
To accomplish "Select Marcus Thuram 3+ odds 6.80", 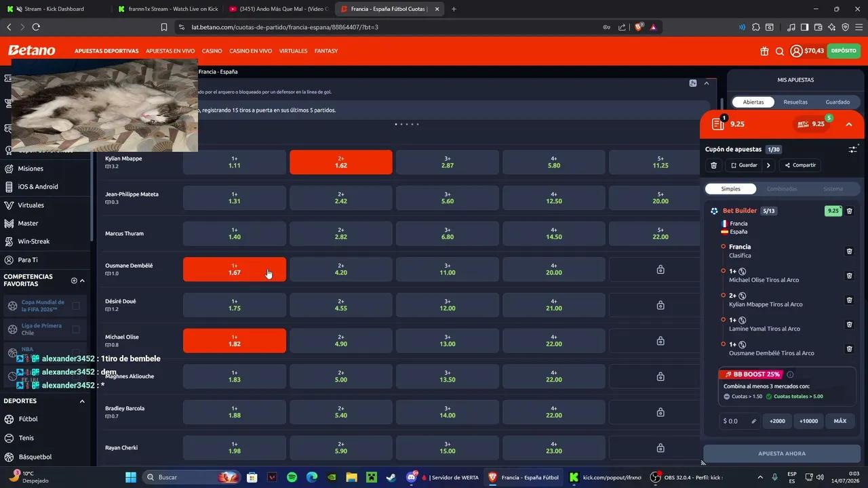I will pos(448,233).
